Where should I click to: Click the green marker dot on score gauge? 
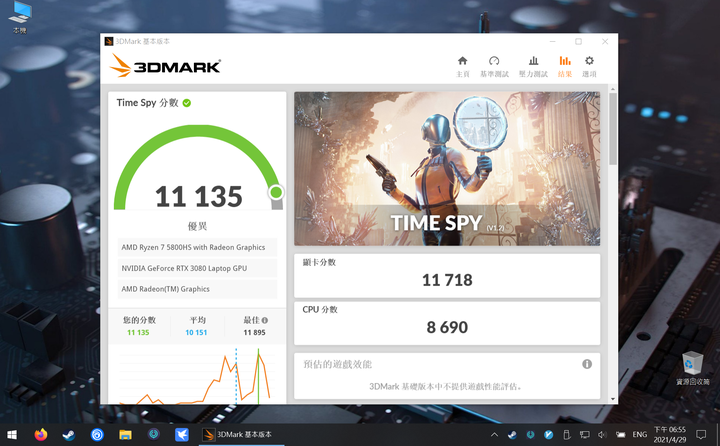(x=276, y=192)
